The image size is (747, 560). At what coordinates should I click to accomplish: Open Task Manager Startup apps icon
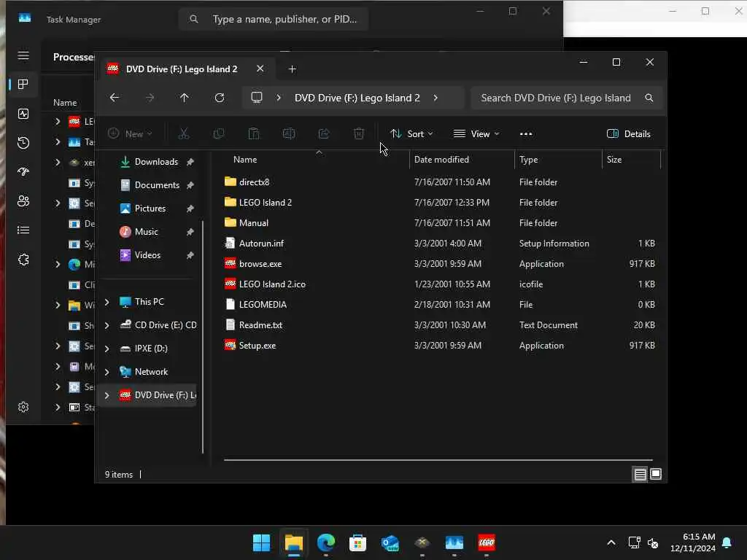coord(23,172)
